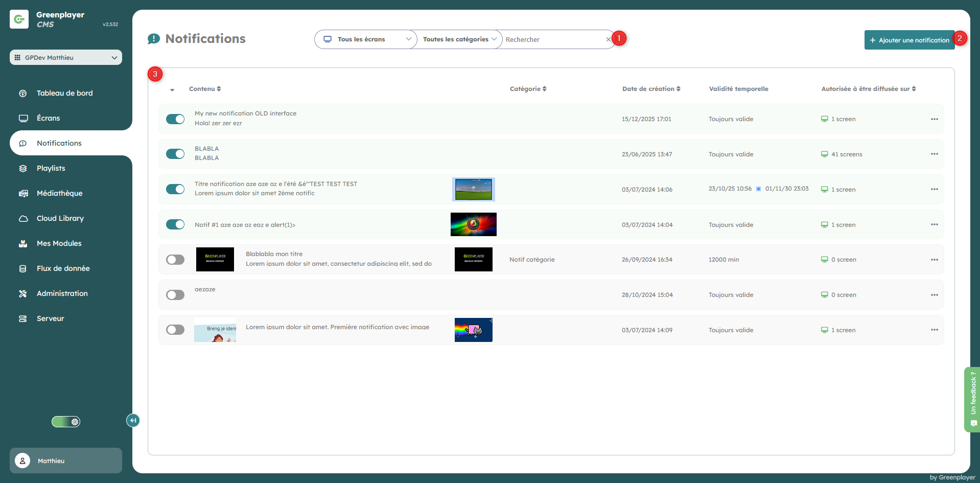Open the GPDev Matthieu workspace selector
The width and height of the screenshot is (980, 483).
66,57
